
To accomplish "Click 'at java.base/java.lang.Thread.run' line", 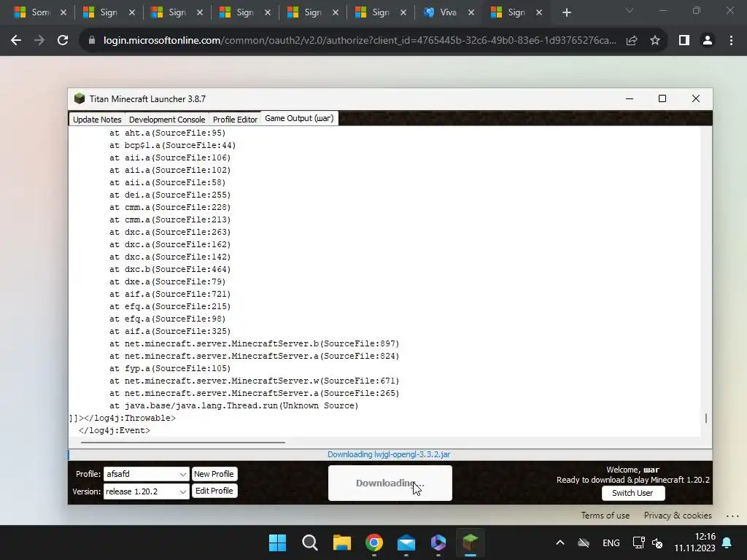I will pos(234,405).
